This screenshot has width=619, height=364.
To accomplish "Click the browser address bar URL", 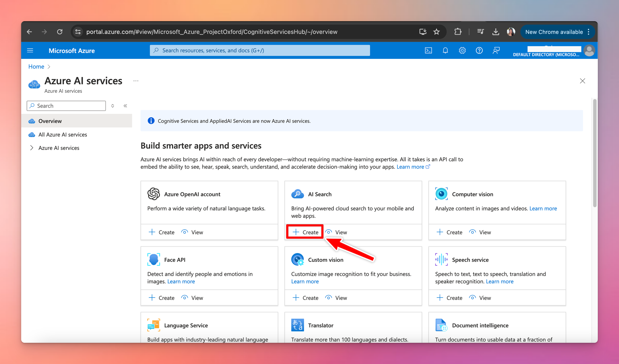I will pos(212,32).
